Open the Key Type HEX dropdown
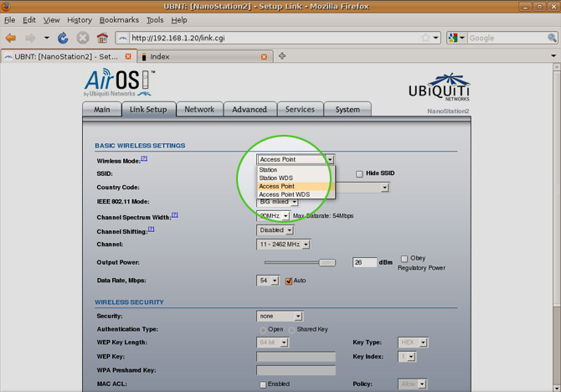561x392 pixels. 413,343
